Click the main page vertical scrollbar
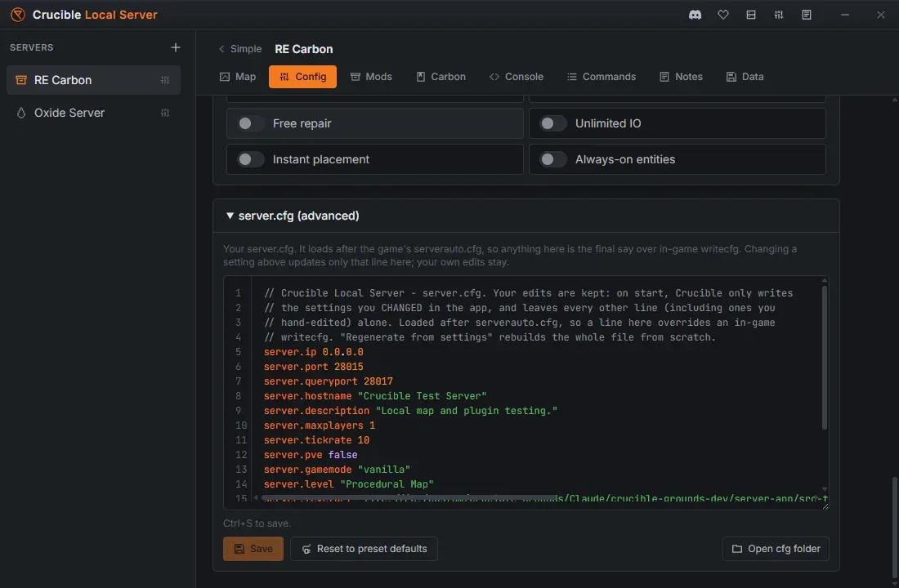The height and width of the screenshot is (588, 899). 894,526
